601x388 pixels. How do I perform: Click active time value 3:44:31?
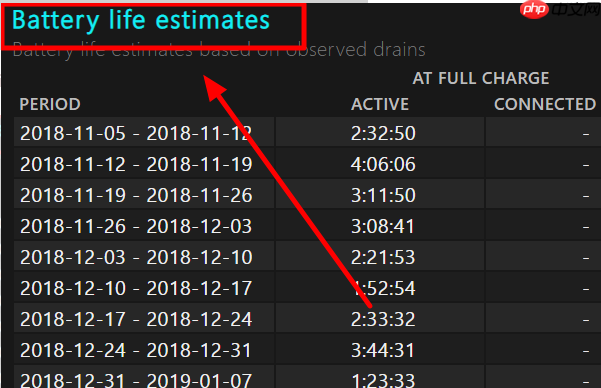[383, 350]
